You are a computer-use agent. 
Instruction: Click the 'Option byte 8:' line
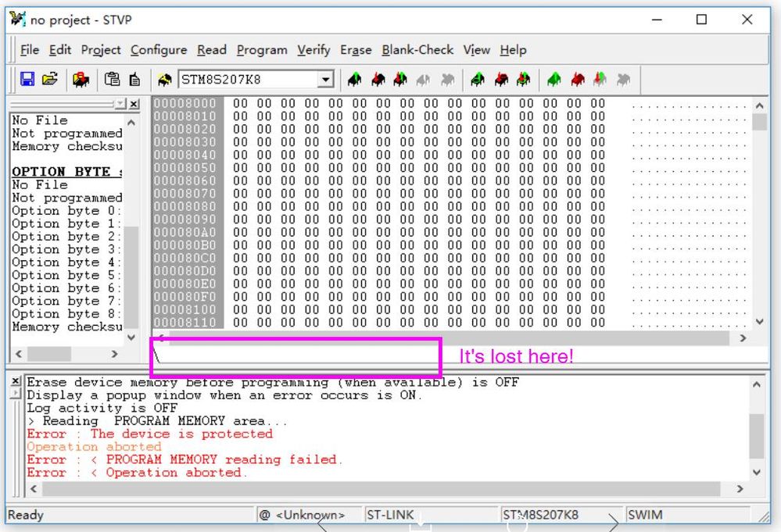pyautogui.click(x=66, y=314)
